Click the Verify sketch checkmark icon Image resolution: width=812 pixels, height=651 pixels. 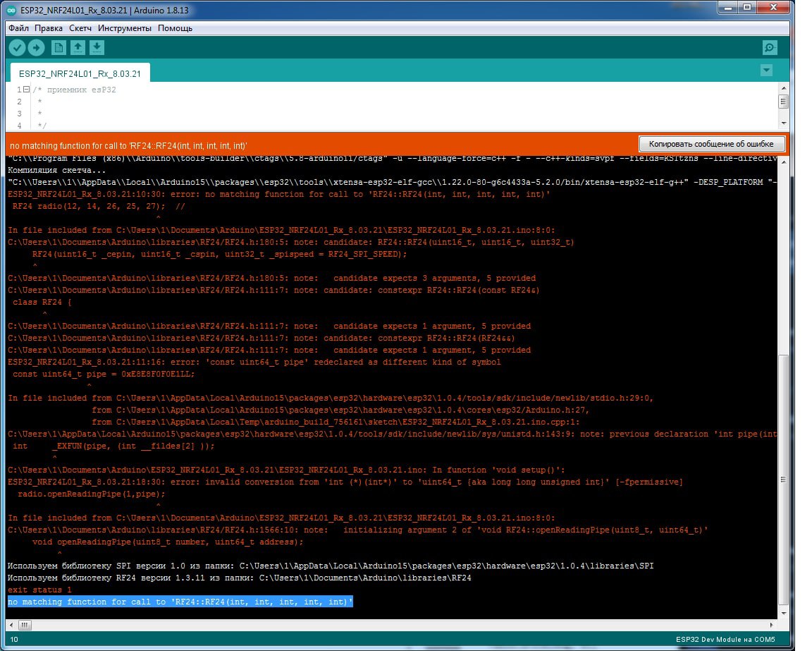point(17,48)
